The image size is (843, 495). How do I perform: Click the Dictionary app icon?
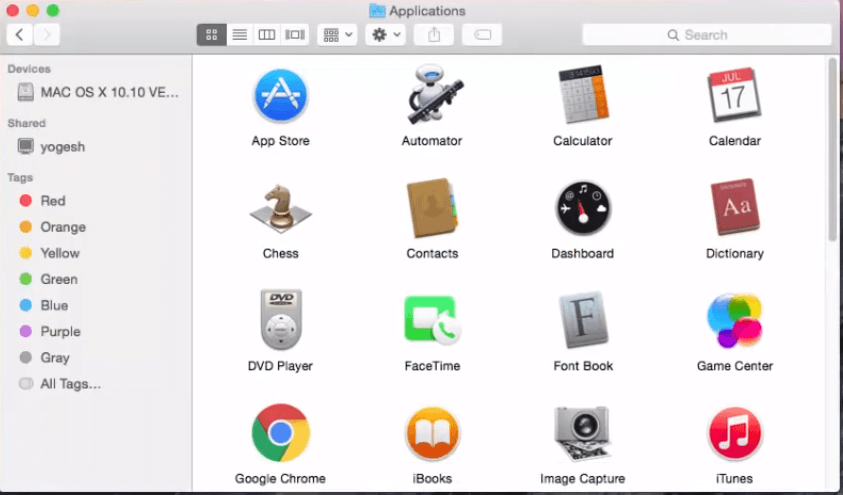pyautogui.click(x=735, y=207)
